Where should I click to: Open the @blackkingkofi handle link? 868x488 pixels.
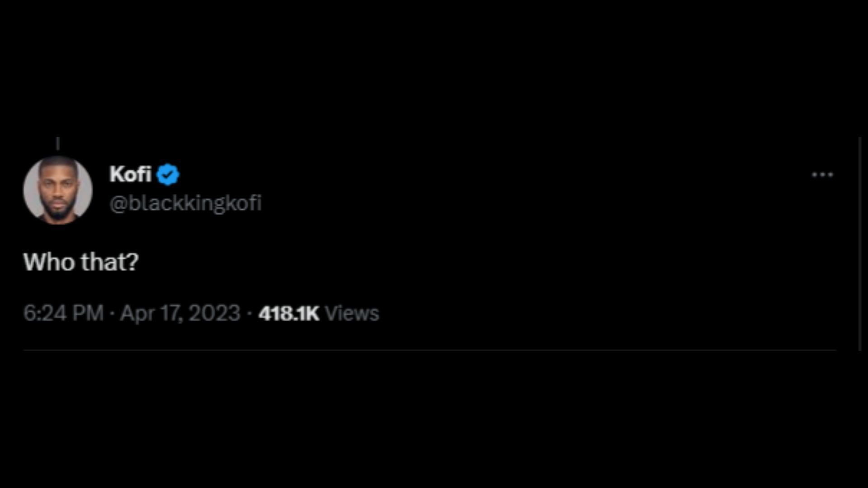click(x=185, y=203)
